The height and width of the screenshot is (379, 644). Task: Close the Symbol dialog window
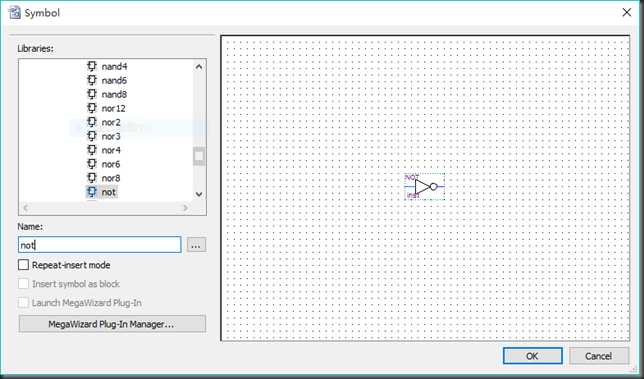pos(626,13)
